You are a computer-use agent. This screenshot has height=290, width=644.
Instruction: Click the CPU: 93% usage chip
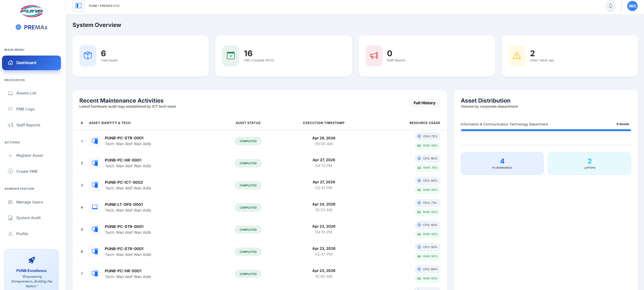(x=428, y=158)
